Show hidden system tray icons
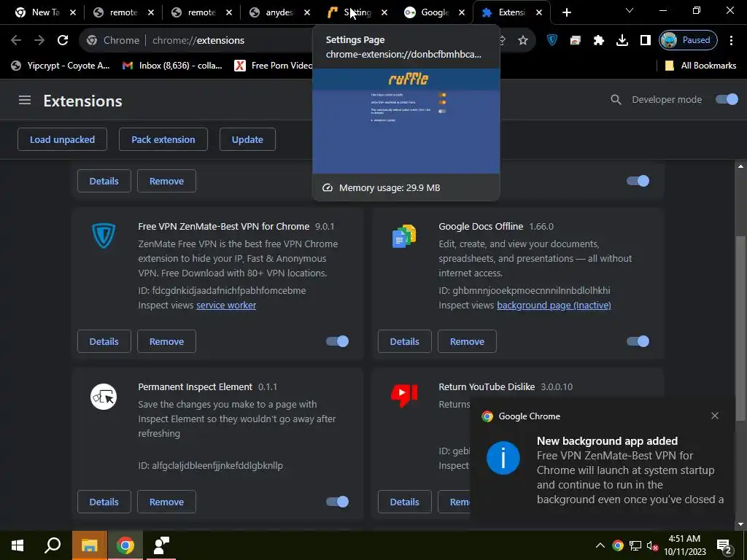Screen dimensions: 747x560 (x=600, y=545)
